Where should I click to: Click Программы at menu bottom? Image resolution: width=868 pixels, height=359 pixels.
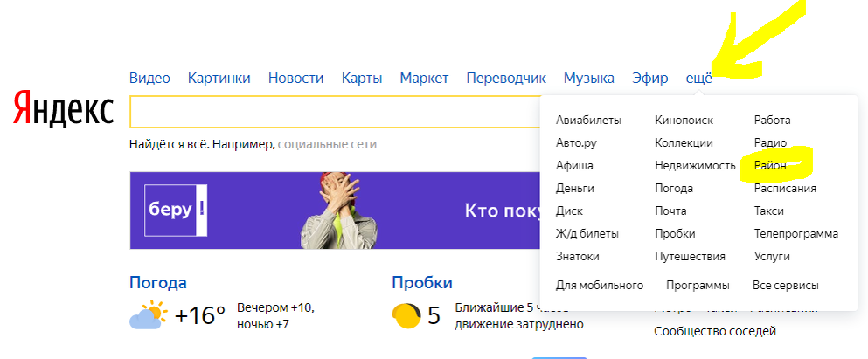pyautogui.click(x=698, y=286)
